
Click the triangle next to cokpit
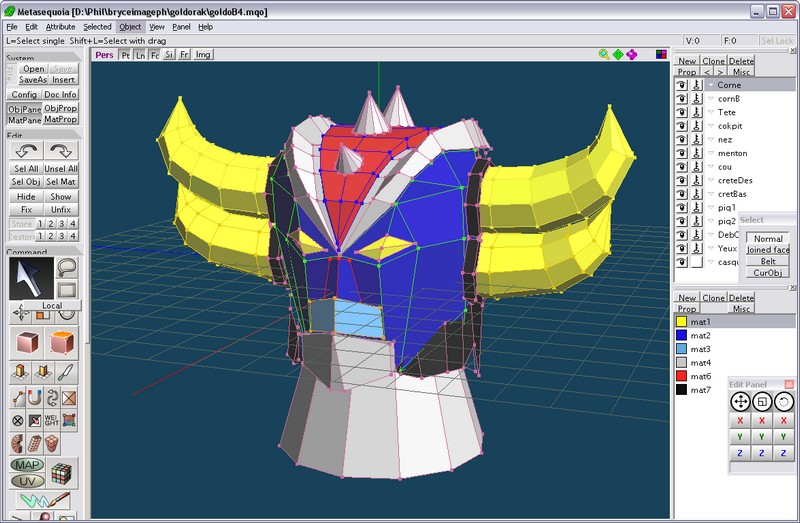[711, 126]
